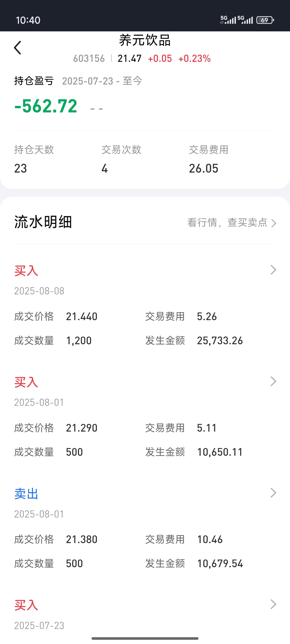The height and width of the screenshot is (644, 290).
Task: Tap the battery status icon
Action: coord(265,20)
